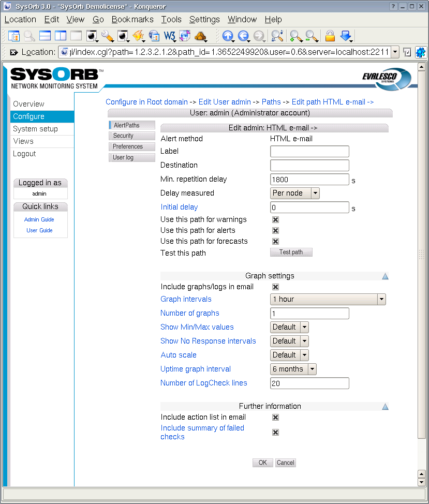Select the Preferences tab
The width and height of the screenshot is (429, 504).
point(132,146)
